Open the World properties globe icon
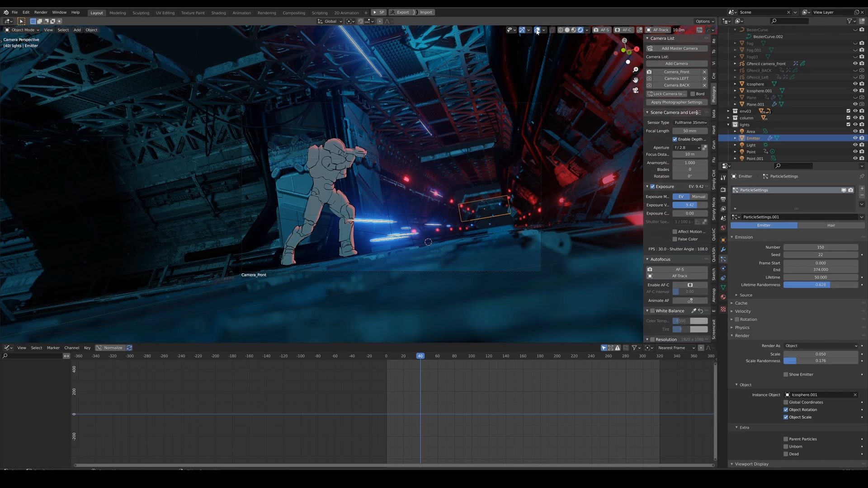 coord(723,228)
